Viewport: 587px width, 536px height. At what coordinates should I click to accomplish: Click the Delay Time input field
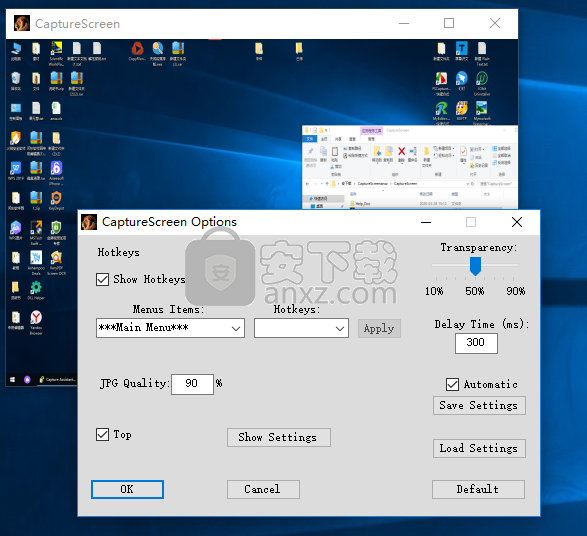pos(476,343)
